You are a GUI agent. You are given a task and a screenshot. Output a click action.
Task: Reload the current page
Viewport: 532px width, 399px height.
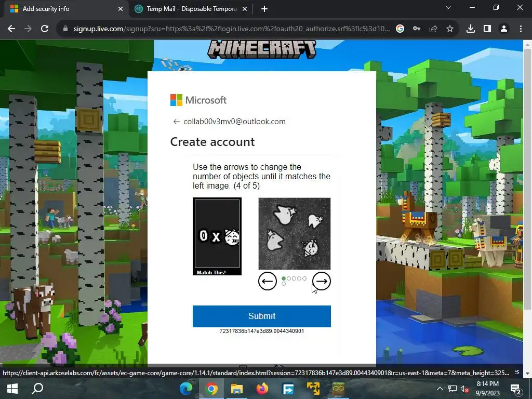coord(45,29)
